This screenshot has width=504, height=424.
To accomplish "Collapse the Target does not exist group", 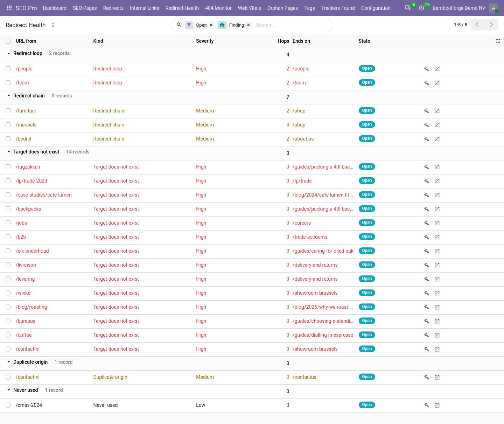I will click(x=9, y=152).
